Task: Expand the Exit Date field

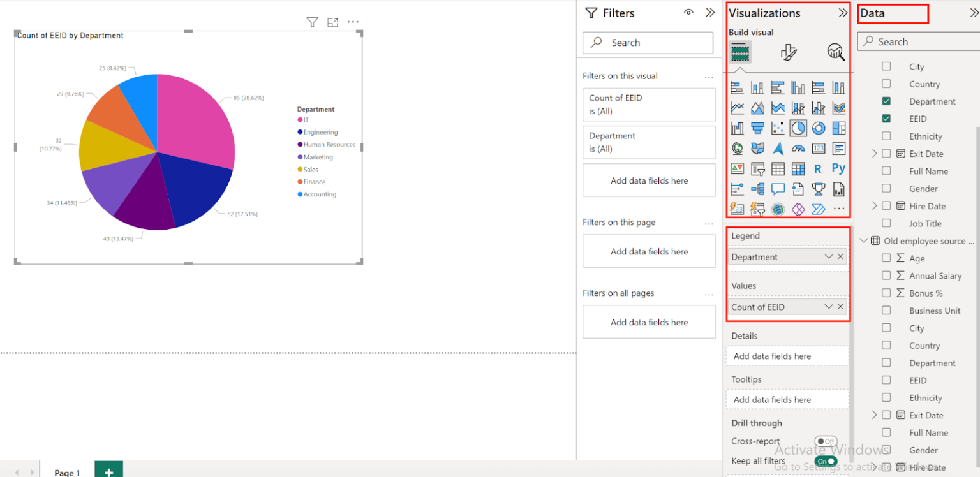Action: 875,153
